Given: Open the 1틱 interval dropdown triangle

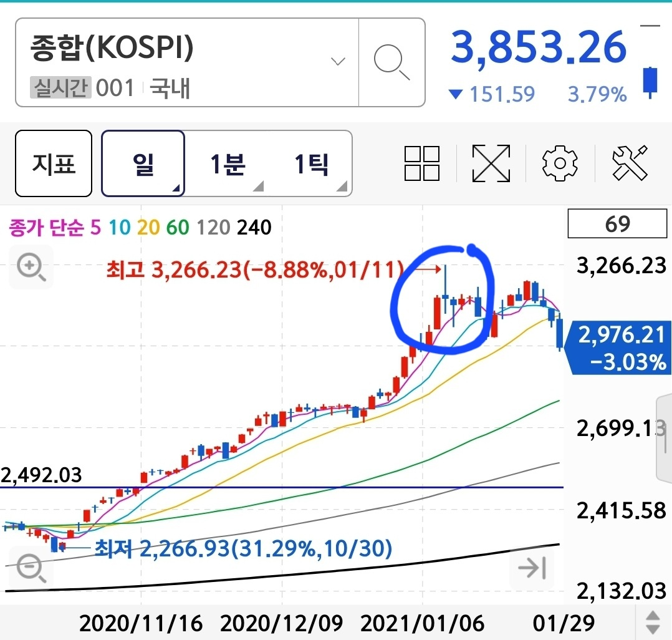Looking at the screenshot, I should [x=342, y=186].
